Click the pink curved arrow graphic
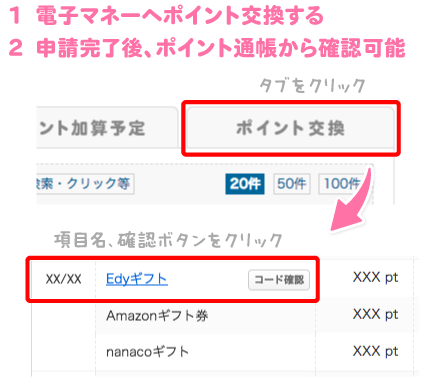 pos(354,200)
